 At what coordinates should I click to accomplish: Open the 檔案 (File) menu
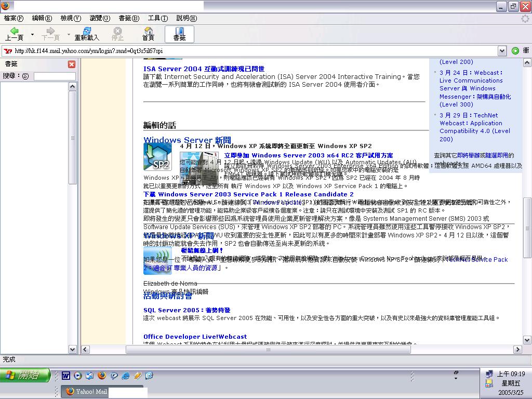click(x=14, y=18)
